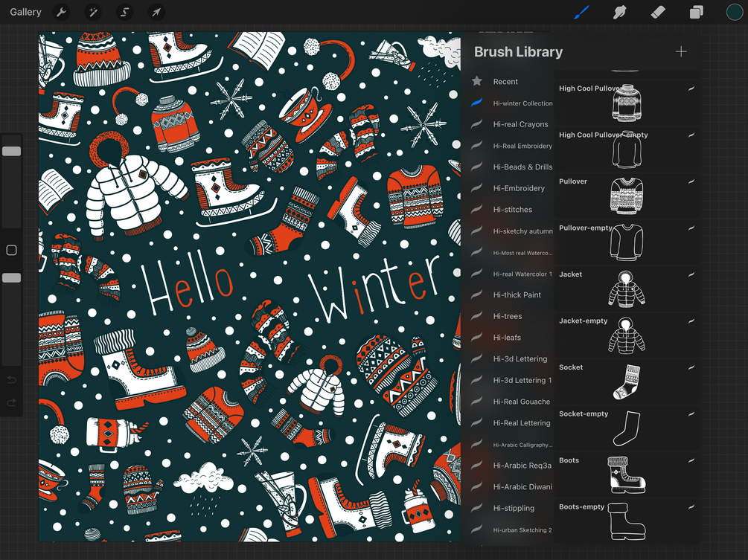Choose the Jacket-empty brush
The width and height of the screenshot is (748, 560).
click(x=627, y=335)
